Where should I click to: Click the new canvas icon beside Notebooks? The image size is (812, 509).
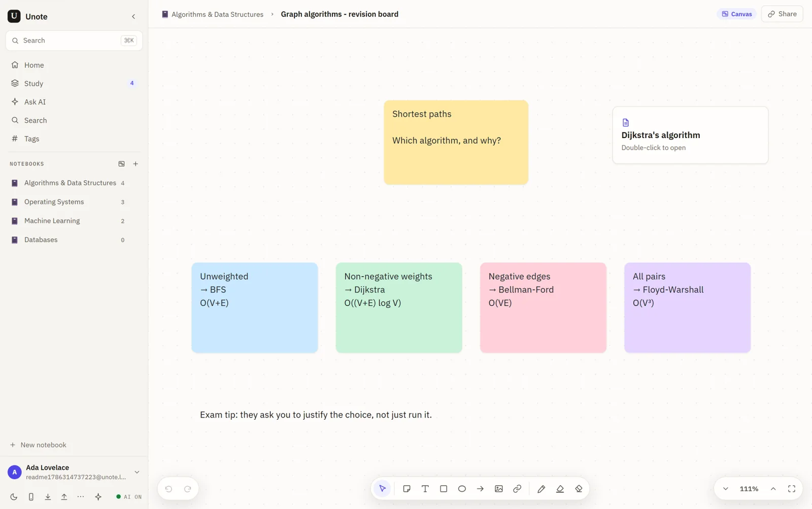tap(121, 164)
